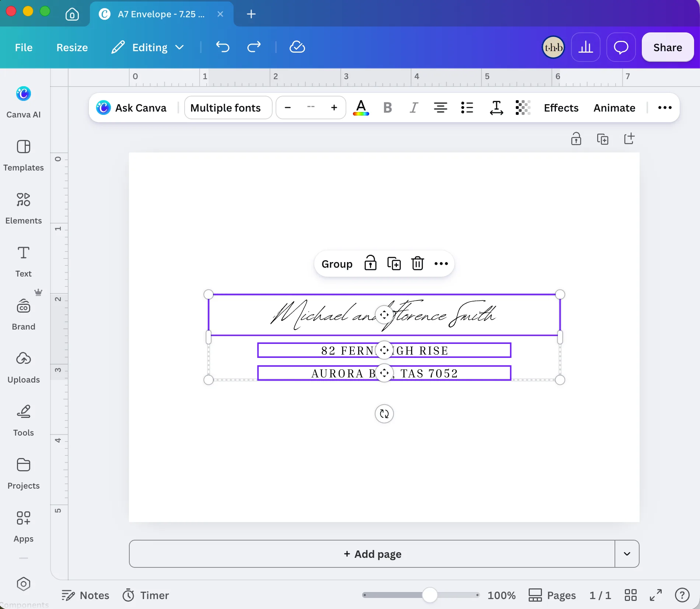Click the Group button
The height and width of the screenshot is (609, 700).
(337, 264)
